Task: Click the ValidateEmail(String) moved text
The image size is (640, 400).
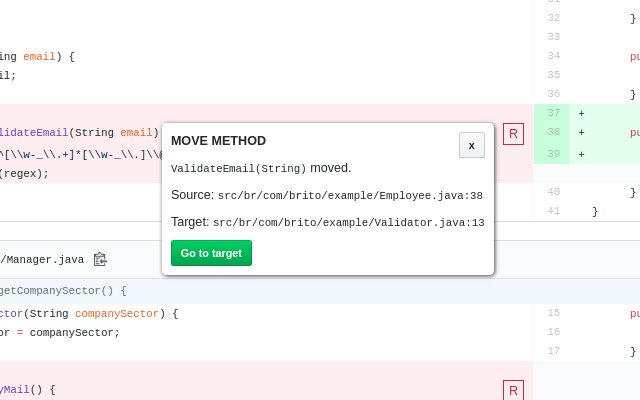Action: 261,168
